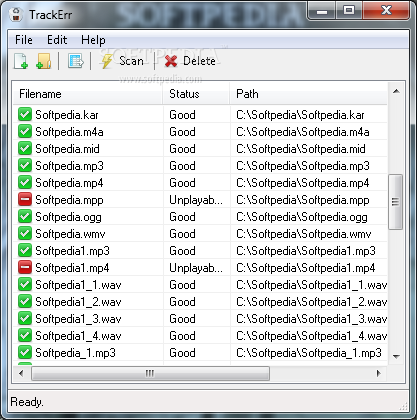Click the green check icon for Softpedia1.mp3
The height and width of the screenshot is (420, 417).
click(25, 250)
